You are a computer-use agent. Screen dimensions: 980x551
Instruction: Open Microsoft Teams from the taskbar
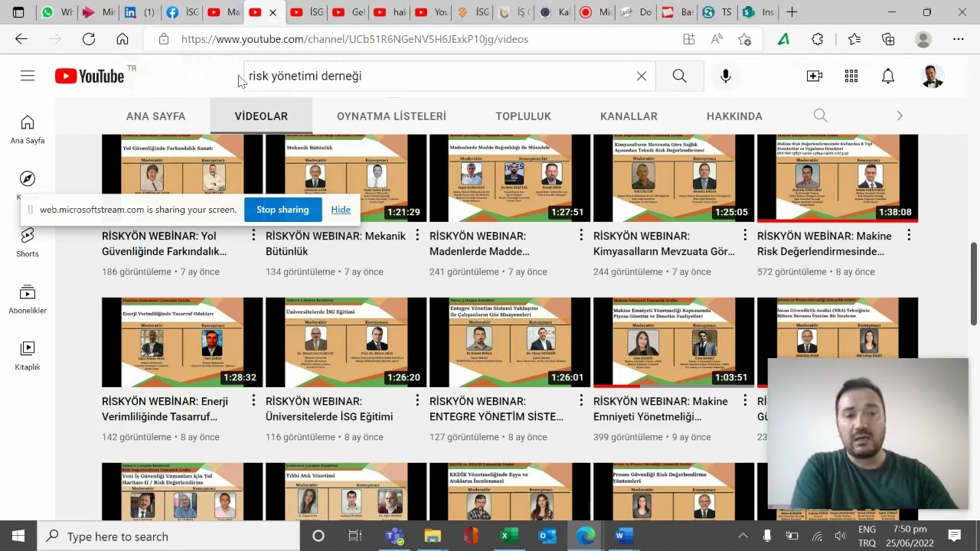coord(394,536)
